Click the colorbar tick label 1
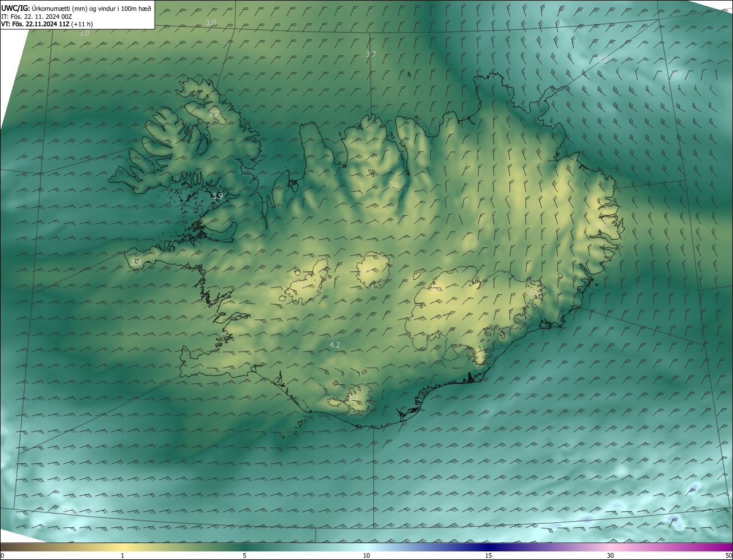Image resolution: width=733 pixels, height=560 pixels. coord(123,555)
